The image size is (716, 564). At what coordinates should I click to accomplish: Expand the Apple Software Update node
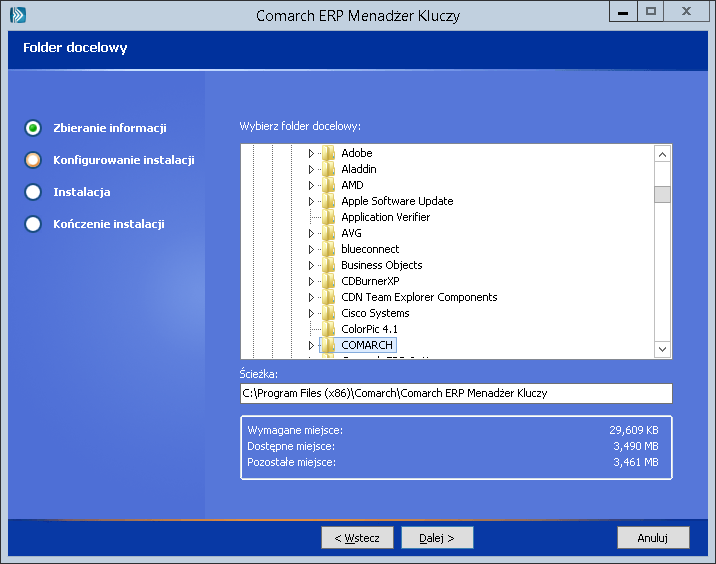click(311, 201)
